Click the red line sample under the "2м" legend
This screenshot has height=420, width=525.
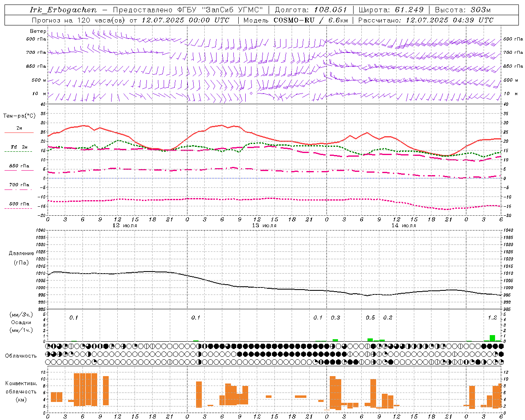click(x=19, y=133)
